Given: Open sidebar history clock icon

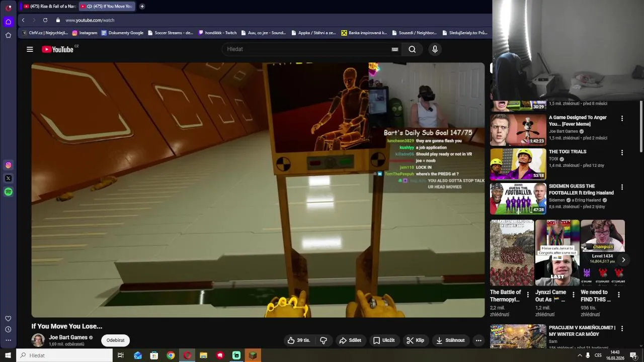Looking at the screenshot, I should coord(9,329).
